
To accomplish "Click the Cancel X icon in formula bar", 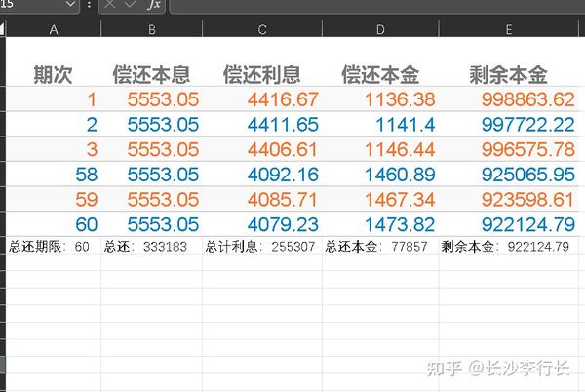I will coord(109,4).
